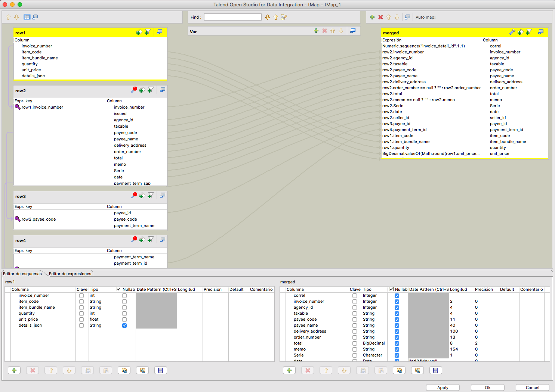Open merged output settings wrench icon
This screenshot has height=392, width=555.
click(x=512, y=32)
